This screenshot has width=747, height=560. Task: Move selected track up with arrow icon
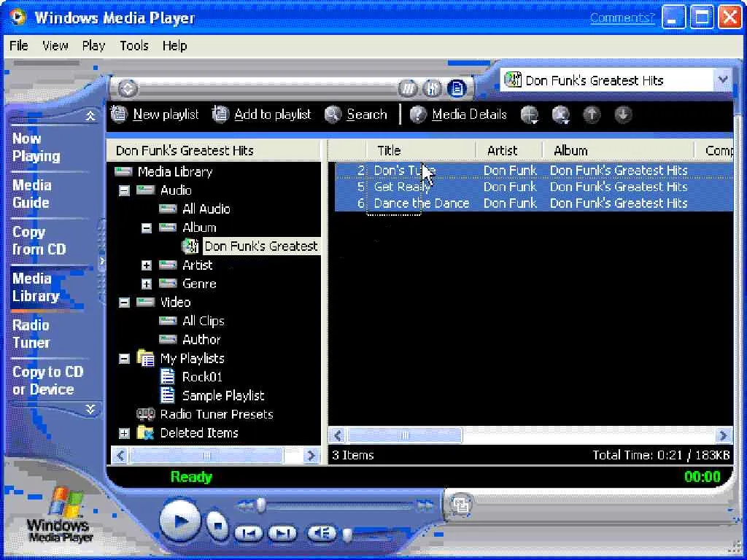pos(592,114)
